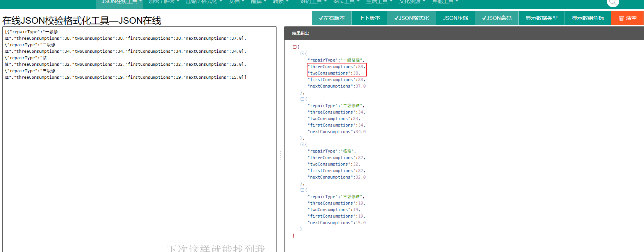Click "firstConsumptions":34 in the output
The height and width of the screenshot is (252, 644).
point(337,125)
